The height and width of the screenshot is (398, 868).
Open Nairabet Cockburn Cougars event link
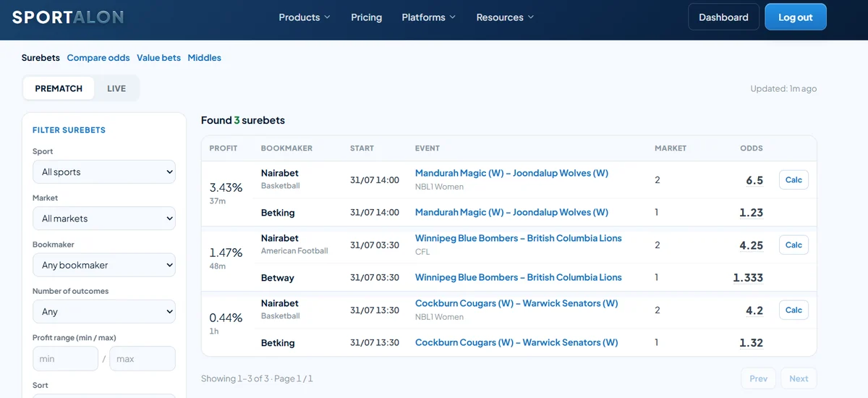516,303
